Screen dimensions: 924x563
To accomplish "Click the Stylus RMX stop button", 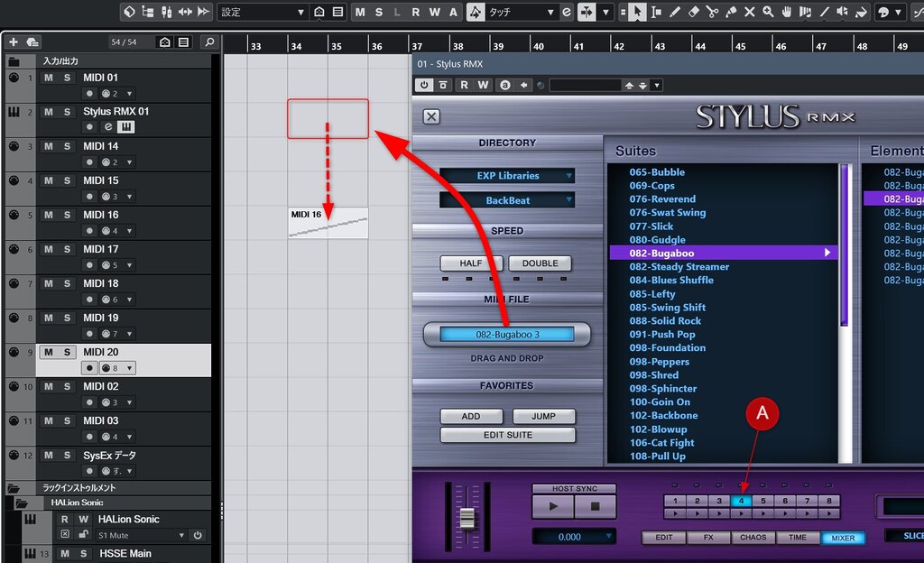I will click(596, 506).
